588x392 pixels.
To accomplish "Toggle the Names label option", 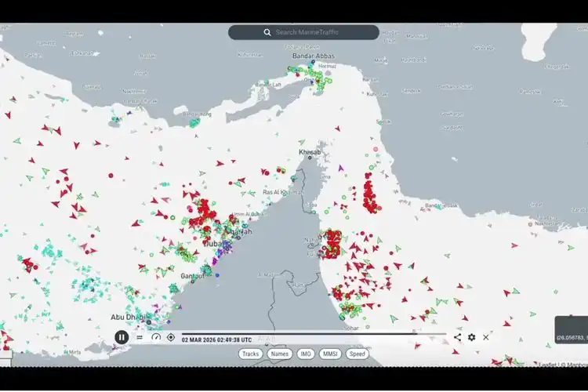I will (279, 354).
